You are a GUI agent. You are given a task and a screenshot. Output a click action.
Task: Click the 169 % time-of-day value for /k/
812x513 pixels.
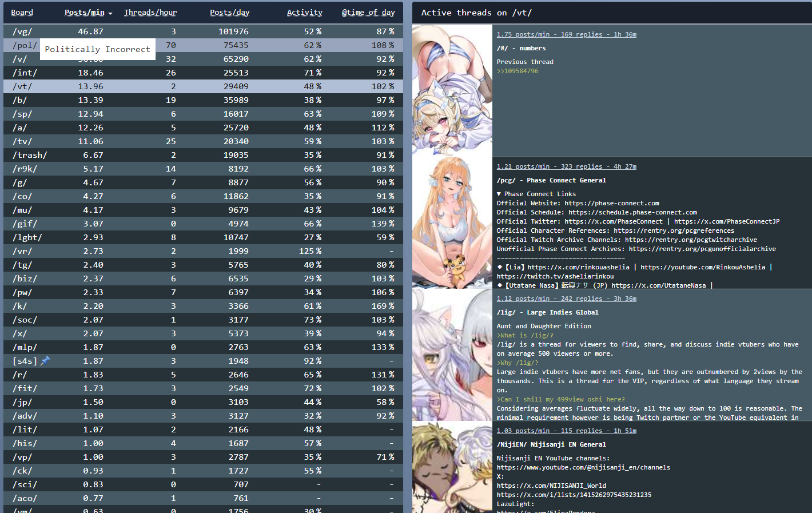pos(383,306)
